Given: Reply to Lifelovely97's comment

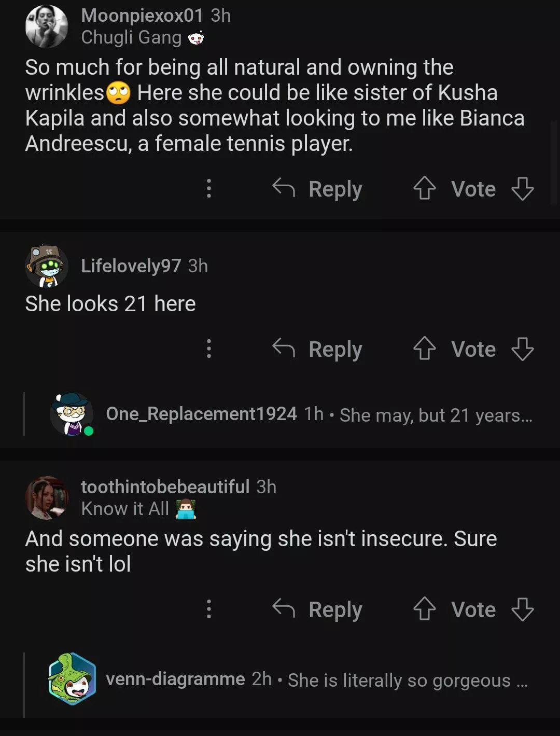Looking at the screenshot, I should (317, 349).
